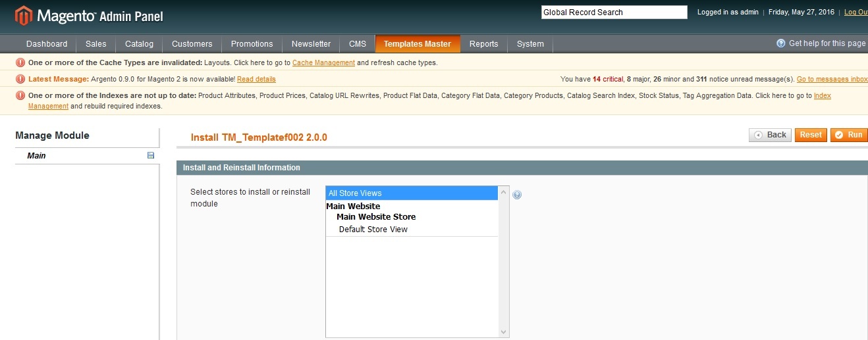
Task: Focus the Global Record Search field
Action: coord(614,12)
